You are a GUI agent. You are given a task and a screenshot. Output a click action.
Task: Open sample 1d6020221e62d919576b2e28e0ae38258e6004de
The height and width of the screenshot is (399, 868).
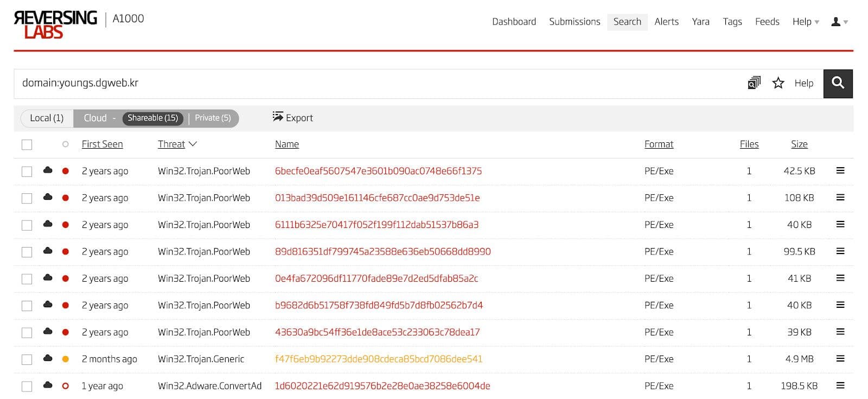point(382,386)
